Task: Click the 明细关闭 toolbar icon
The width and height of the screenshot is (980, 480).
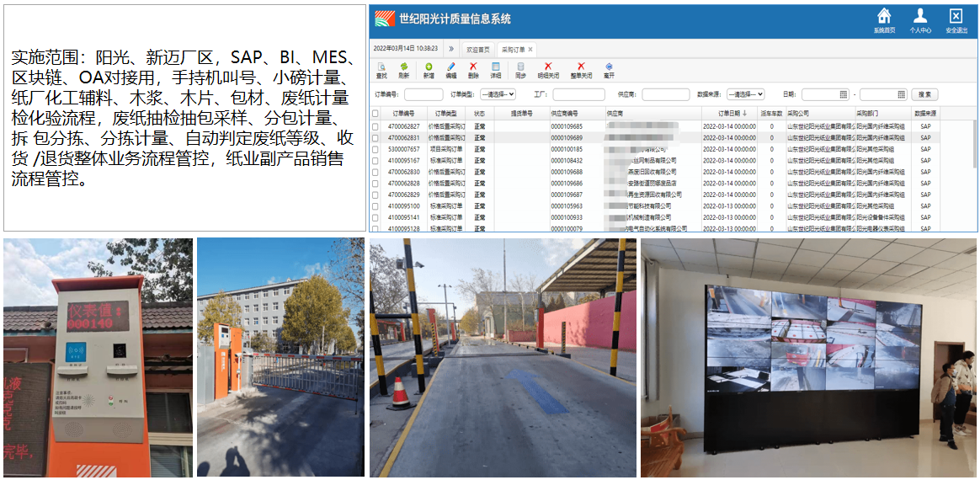Action: 548,67
